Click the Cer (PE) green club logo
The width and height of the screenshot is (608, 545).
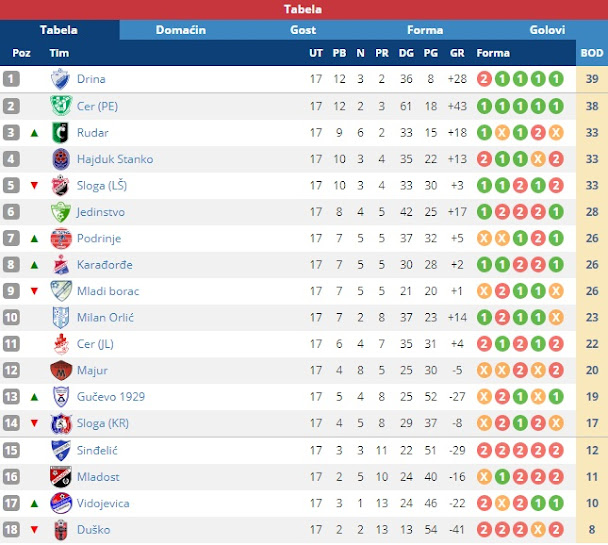pyautogui.click(x=61, y=105)
